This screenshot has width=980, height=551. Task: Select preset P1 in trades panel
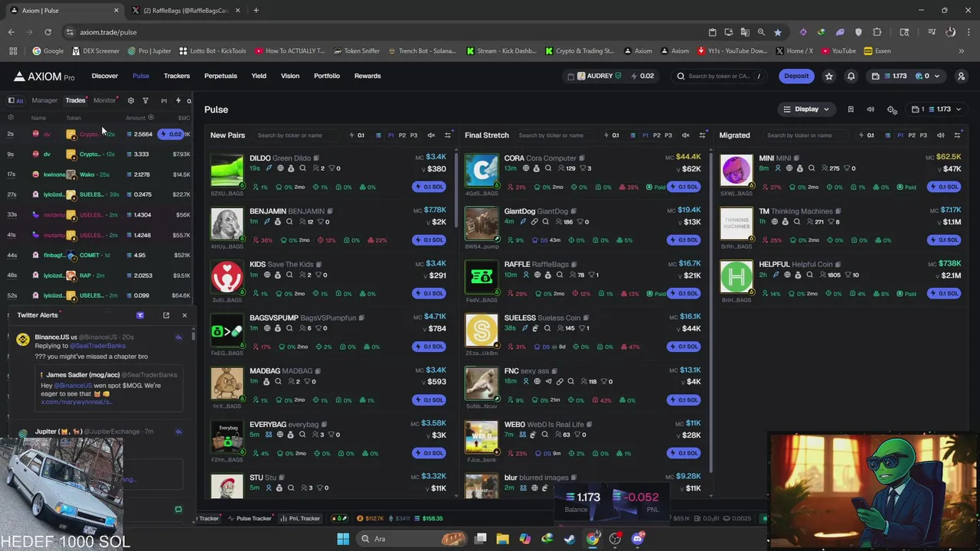tap(164, 100)
